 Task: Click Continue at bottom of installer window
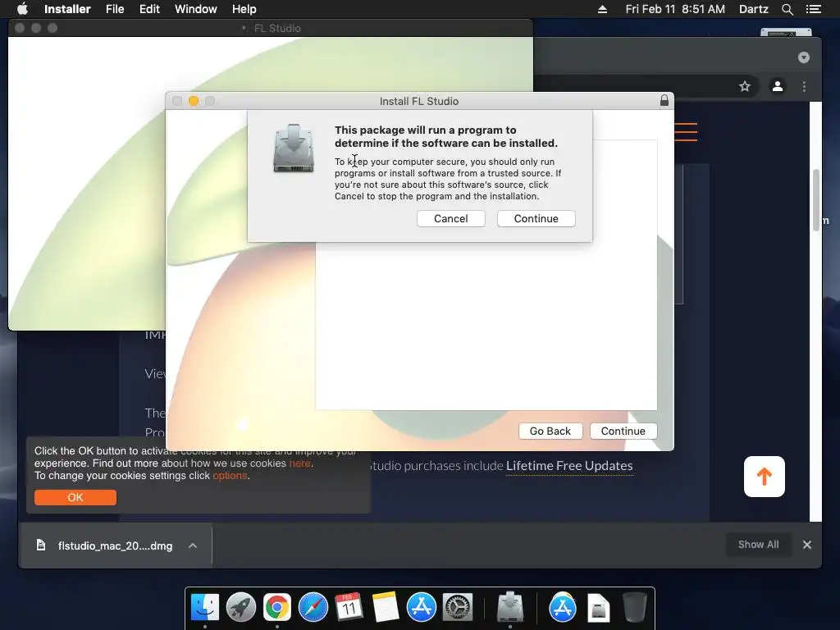pyautogui.click(x=623, y=431)
